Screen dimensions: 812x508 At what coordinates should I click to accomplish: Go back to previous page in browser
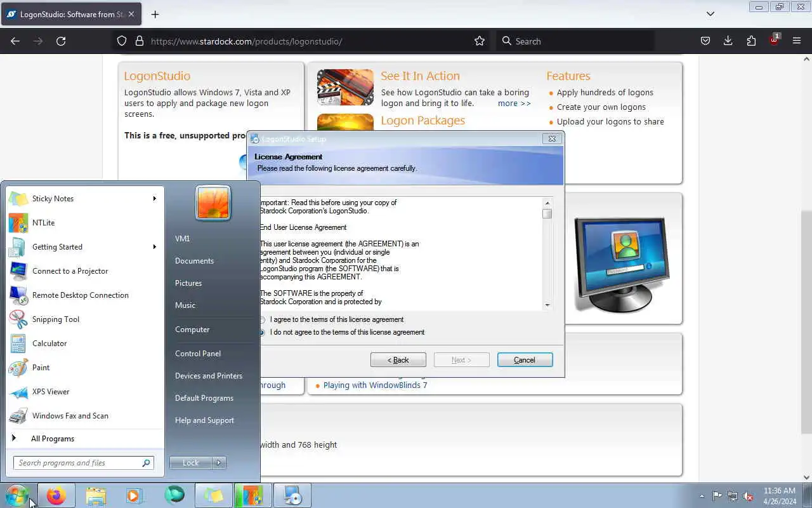(15, 41)
